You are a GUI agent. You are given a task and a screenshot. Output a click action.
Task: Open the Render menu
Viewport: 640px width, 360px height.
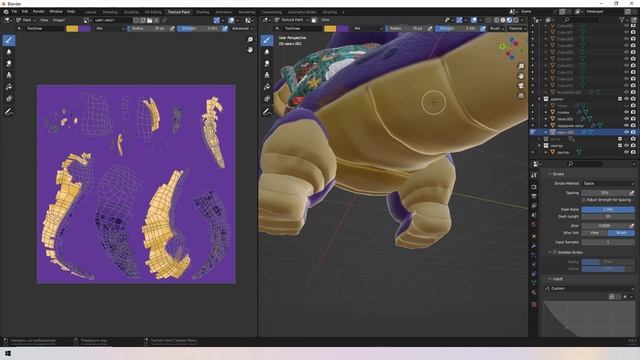point(39,11)
